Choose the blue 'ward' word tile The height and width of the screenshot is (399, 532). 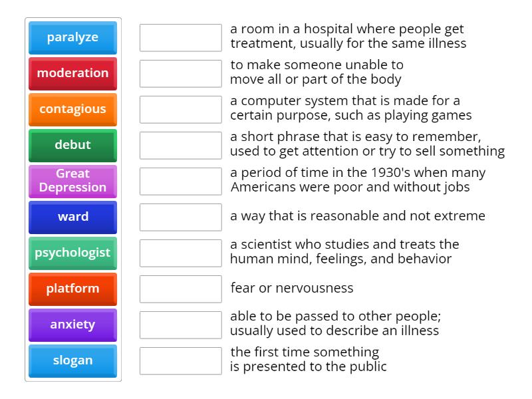tap(72, 217)
